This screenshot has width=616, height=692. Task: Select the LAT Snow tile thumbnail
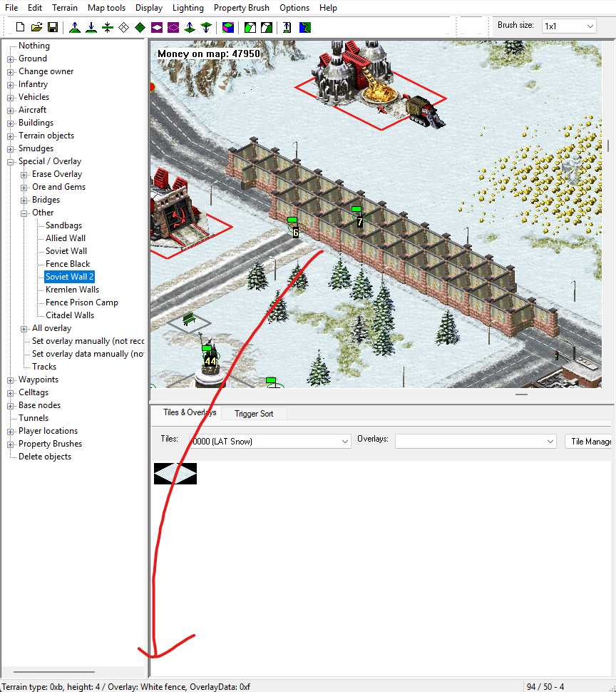tap(175, 474)
